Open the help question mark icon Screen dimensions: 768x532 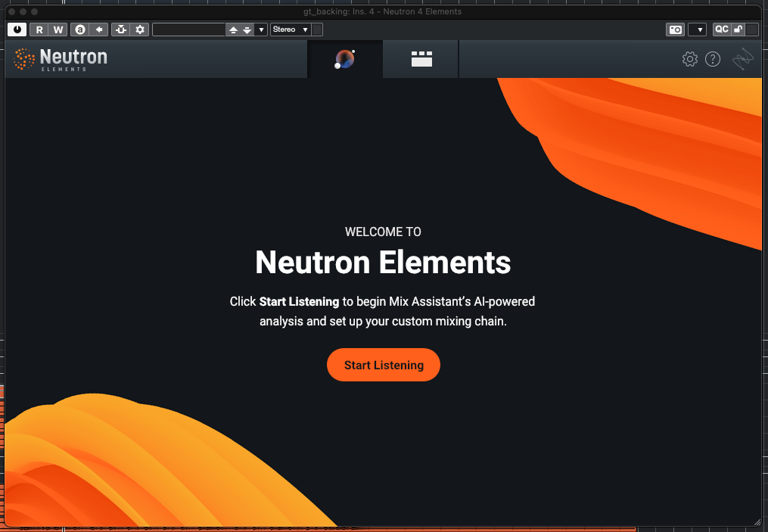[x=713, y=59]
